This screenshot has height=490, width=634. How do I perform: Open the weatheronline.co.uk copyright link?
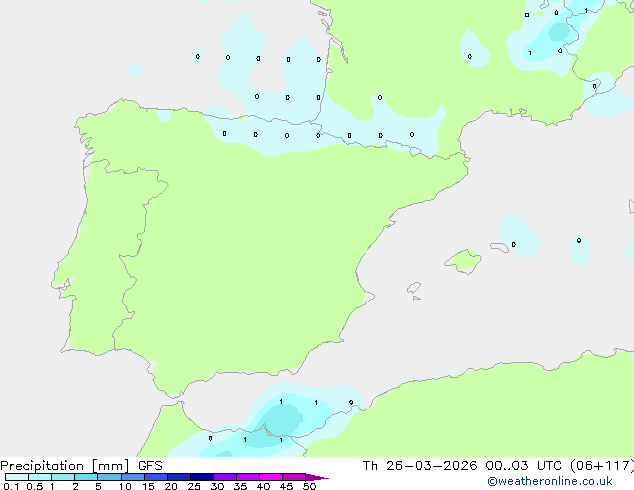coord(550,481)
